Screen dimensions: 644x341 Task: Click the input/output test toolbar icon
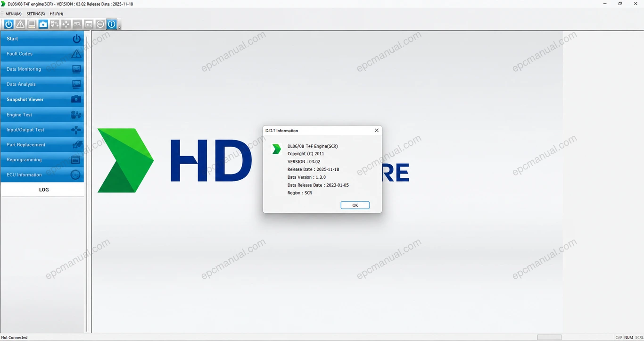coord(66,24)
